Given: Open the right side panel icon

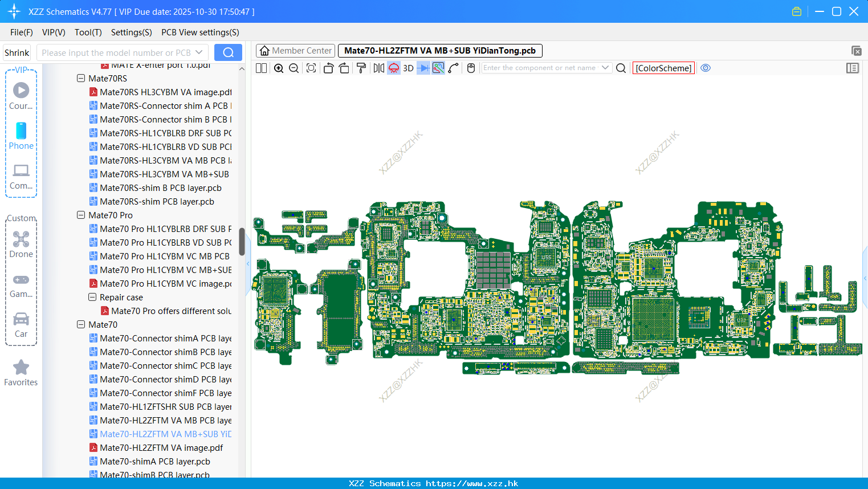Looking at the screenshot, I should (853, 68).
